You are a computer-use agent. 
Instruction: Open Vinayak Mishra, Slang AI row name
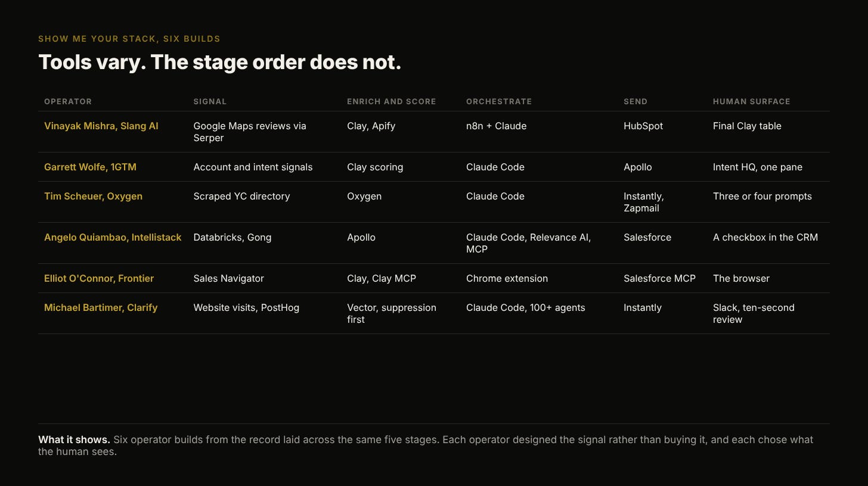101,126
